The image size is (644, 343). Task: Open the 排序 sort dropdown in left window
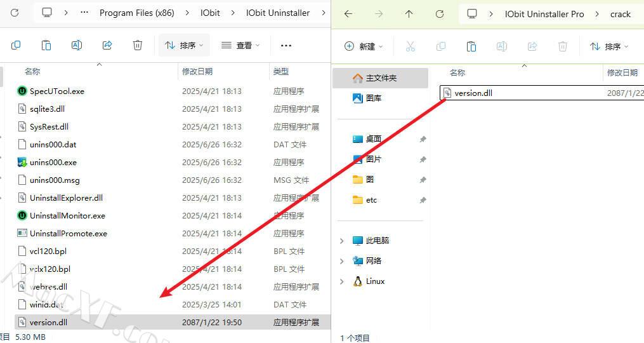[184, 45]
